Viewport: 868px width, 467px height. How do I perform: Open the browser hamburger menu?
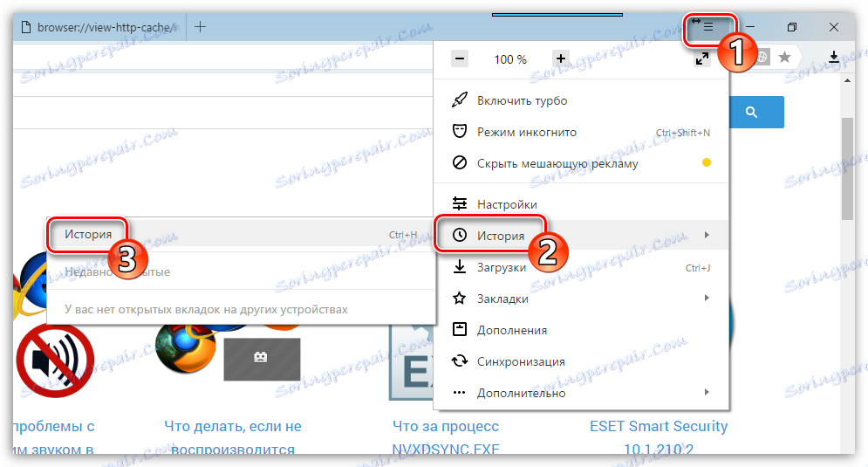708,27
